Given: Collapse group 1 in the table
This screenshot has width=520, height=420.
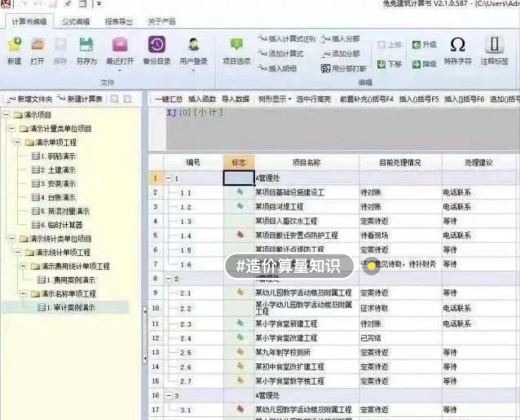Looking at the screenshot, I should (169, 178).
